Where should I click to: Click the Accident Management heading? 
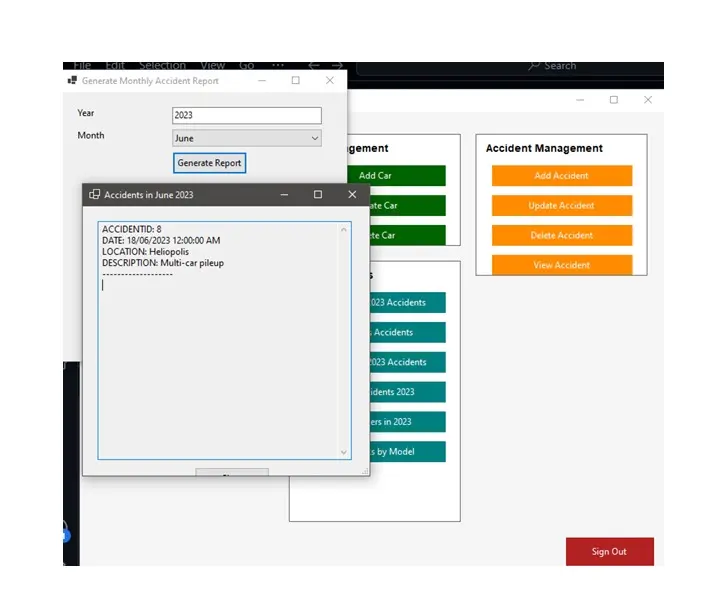click(544, 148)
